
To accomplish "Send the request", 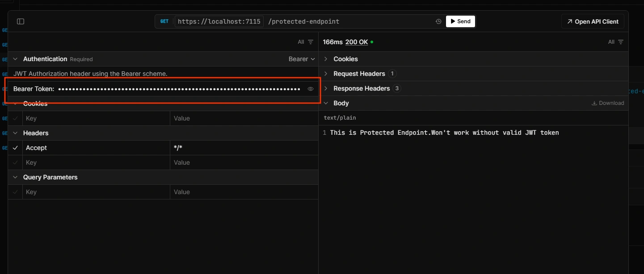I will [460, 21].
